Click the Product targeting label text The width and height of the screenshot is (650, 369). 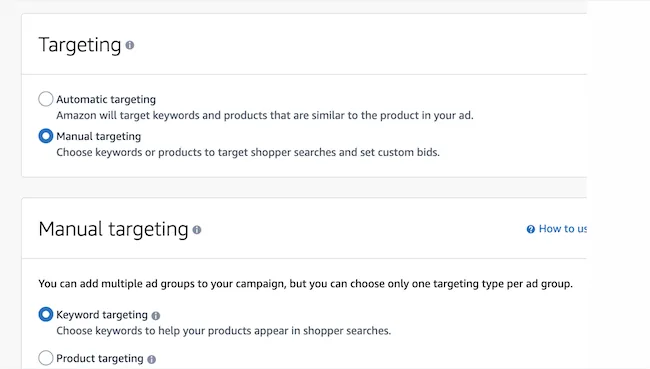(100, 358)
